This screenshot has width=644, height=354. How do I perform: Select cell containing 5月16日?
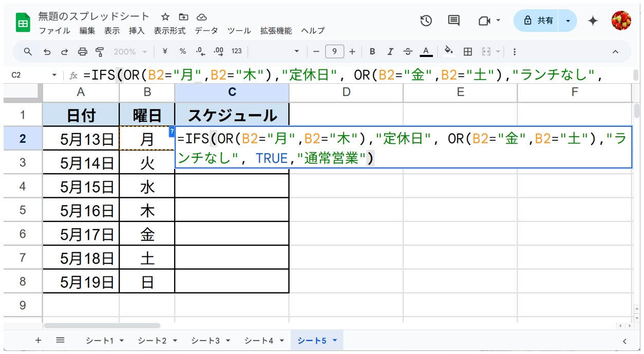pyautogui.click(x=81, y=210)
